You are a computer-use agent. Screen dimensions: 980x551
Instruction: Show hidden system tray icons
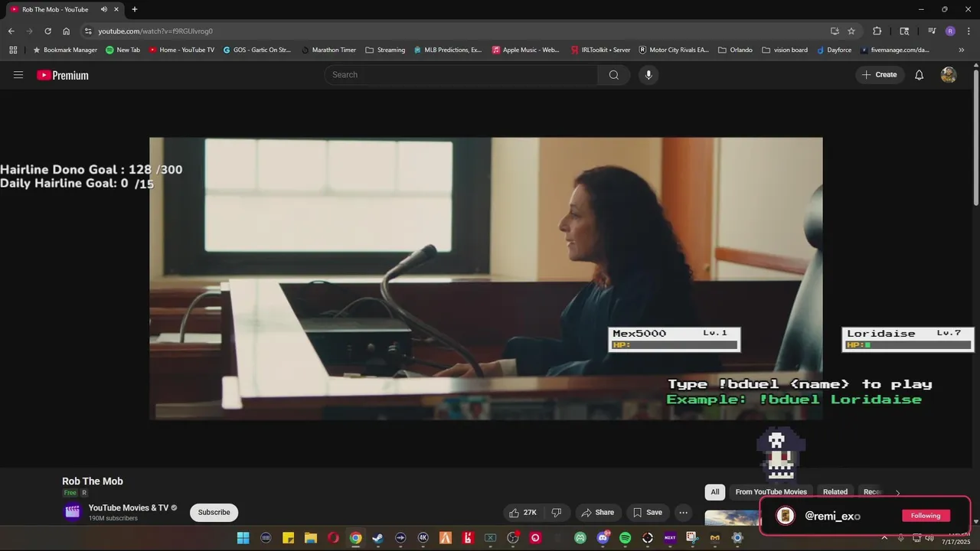coord(884,538)
